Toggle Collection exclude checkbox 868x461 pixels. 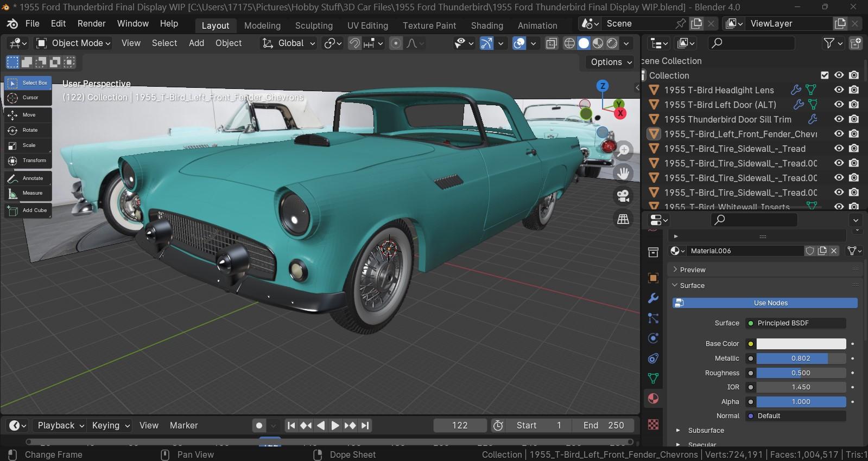coord(825,75)
